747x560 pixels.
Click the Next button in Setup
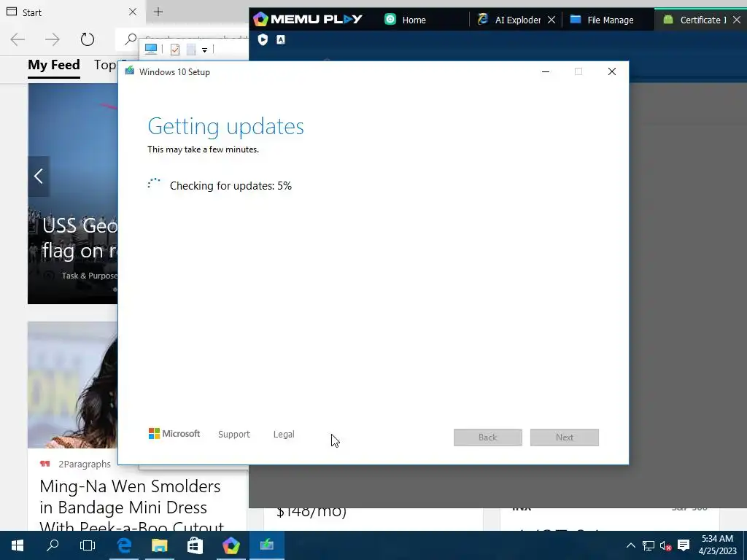[x=565, y=437]
